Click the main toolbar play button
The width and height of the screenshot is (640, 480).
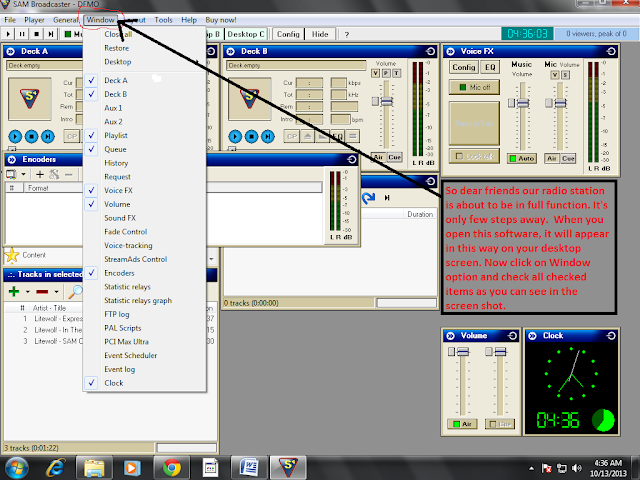pyautogui.click(x=8, y=34)
